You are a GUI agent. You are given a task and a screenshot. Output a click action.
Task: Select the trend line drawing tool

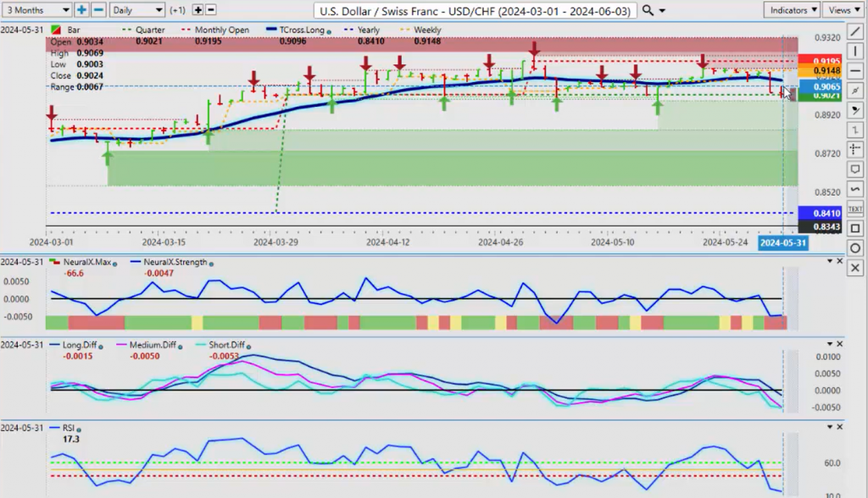[855, 31]
